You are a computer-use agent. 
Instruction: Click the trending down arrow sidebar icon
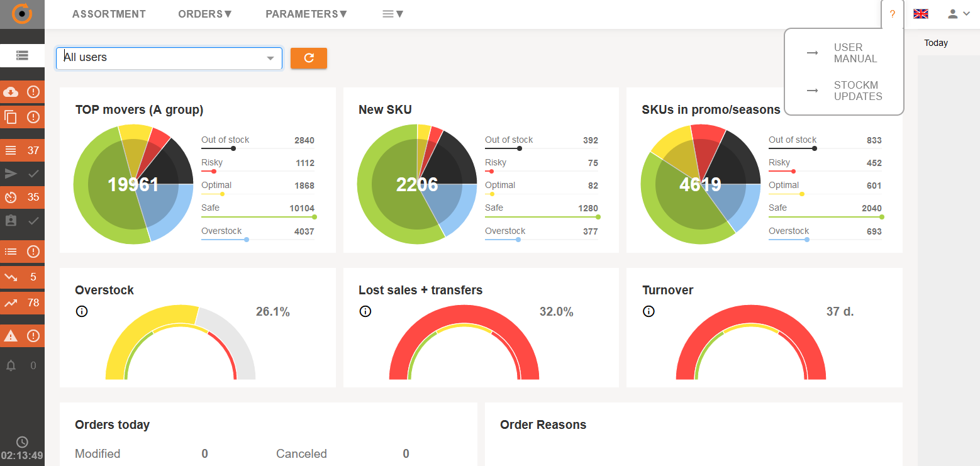point(11,277)
